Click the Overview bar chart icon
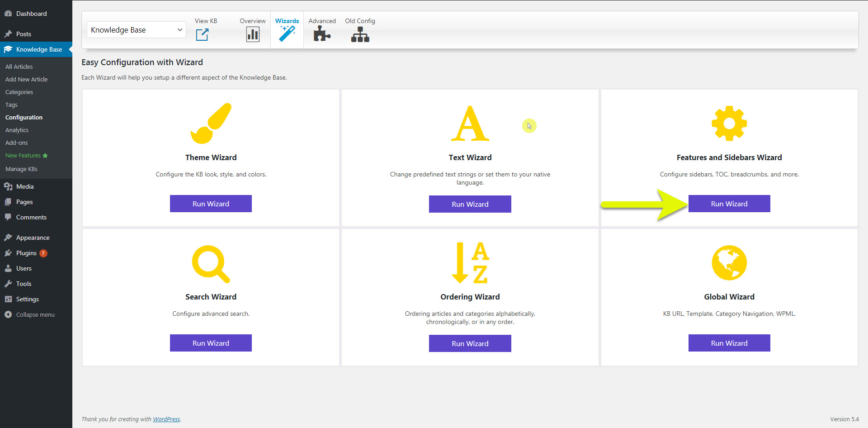The height and width of the screenshot is (428, 868). coord(252,34)
